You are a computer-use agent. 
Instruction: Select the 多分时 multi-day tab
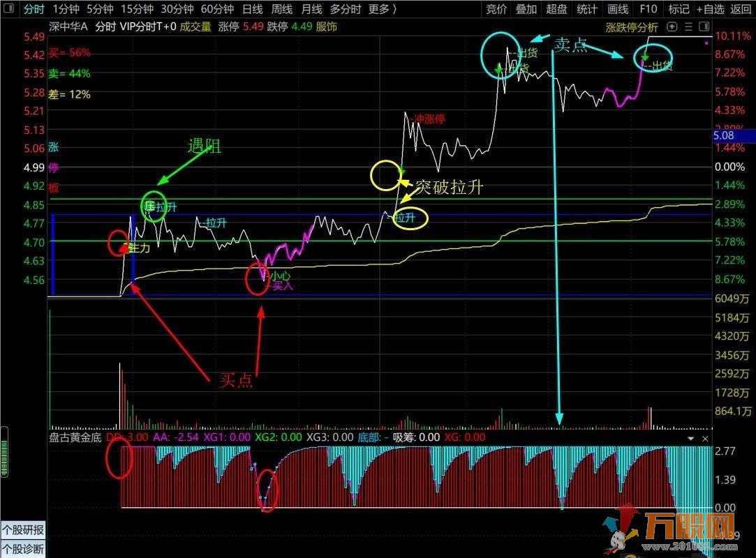pos(346,8)
